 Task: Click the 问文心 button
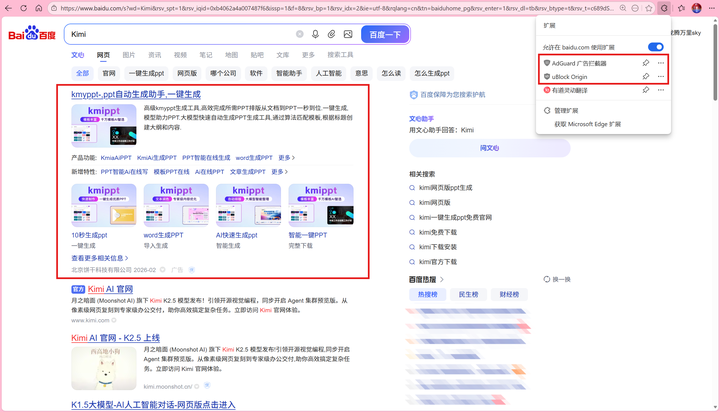coord(489,148)
